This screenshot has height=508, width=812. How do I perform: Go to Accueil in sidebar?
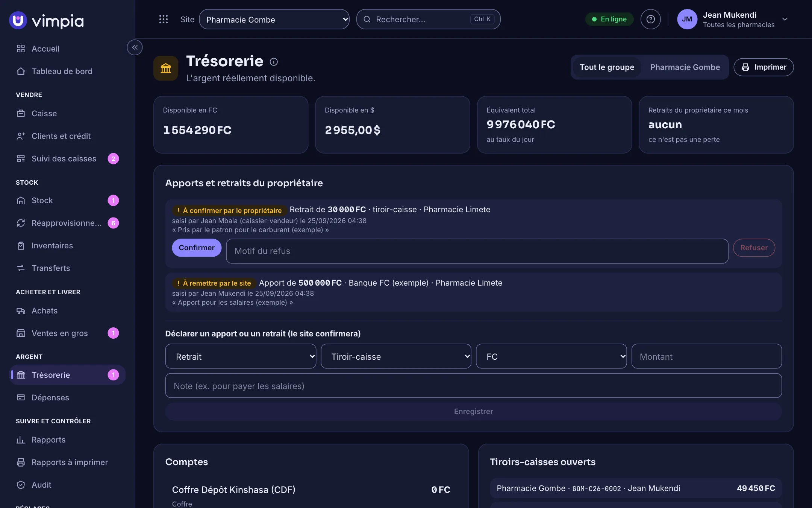67,49
